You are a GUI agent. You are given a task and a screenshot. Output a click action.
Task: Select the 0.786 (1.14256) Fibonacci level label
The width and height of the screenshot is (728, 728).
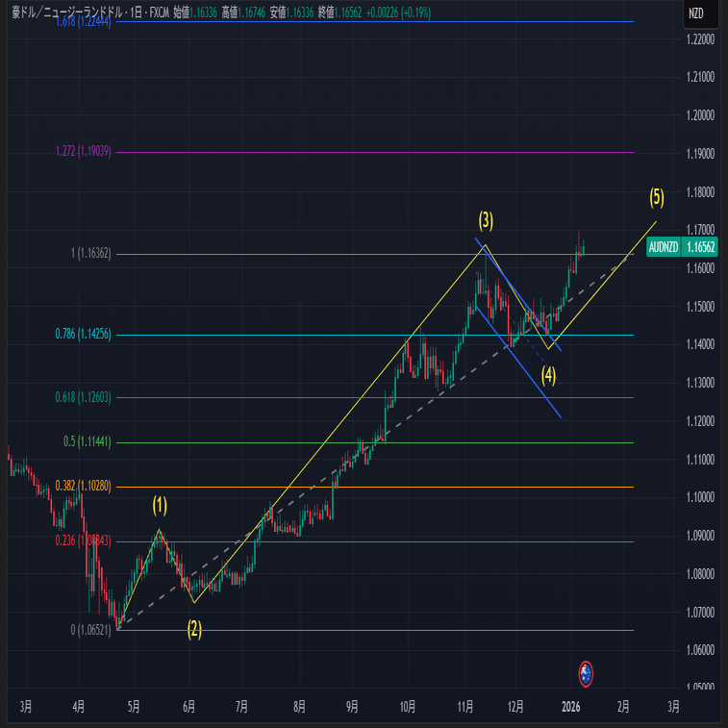coord(83,334)
